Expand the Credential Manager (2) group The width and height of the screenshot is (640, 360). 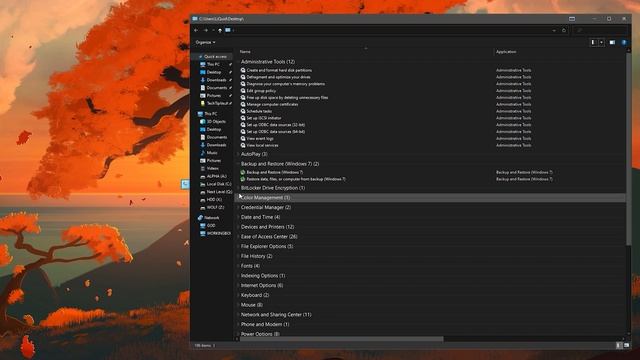(x=266, y=207)
